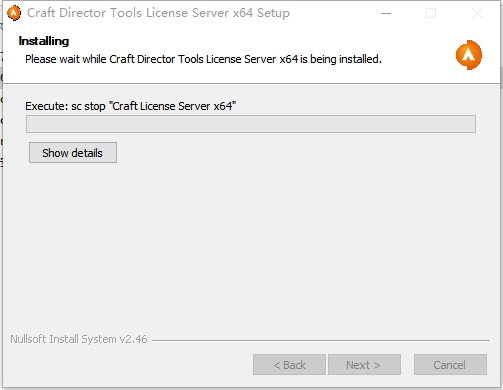The image size is (503, 390).
Task: Click the Next > button
Action: point(364,365)
